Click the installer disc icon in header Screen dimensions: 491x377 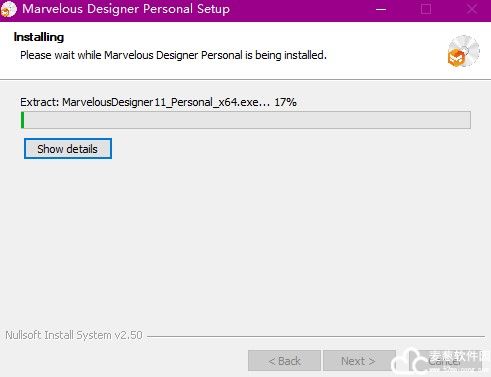pyautogui.click(x=464, y=51)
